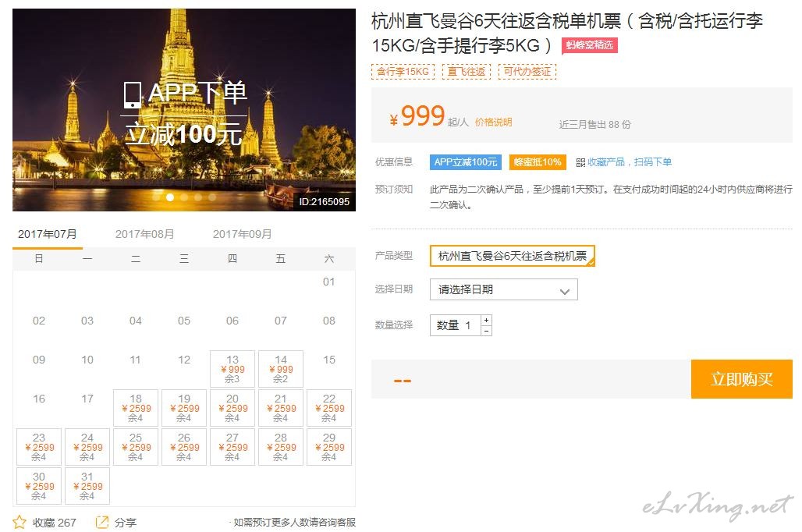Select July 13 priced ¥999
This screenshot has width=802, height=532.
click(232, 369)
